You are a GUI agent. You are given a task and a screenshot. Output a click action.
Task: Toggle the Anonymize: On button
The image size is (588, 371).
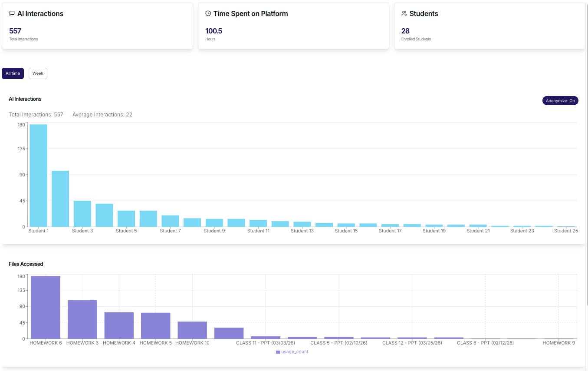pyautogui.click(x=560, y=101)
